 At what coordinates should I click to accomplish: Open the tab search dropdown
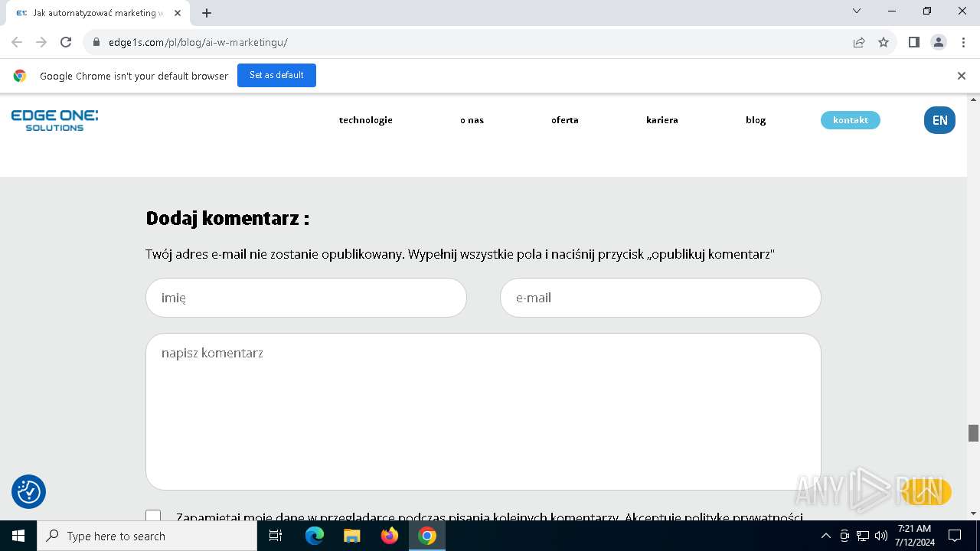(x=857, y=11)
